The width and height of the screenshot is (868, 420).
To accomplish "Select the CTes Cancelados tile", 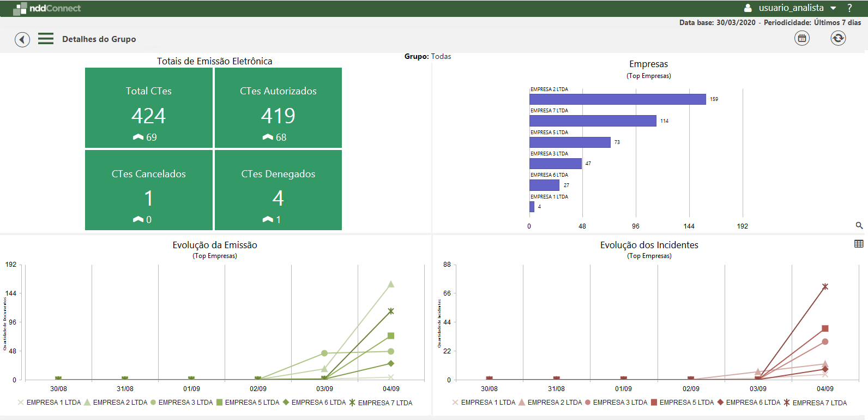I will [149, 190].
